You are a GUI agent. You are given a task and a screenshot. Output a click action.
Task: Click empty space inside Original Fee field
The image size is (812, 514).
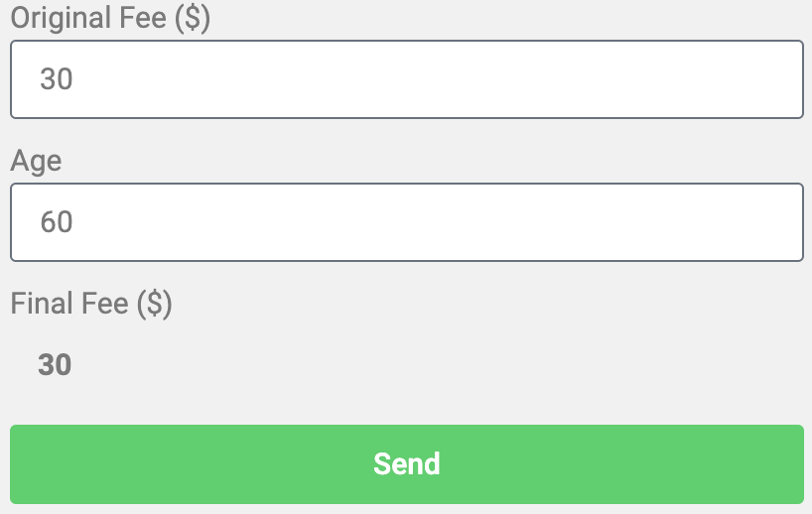point(440,79)
